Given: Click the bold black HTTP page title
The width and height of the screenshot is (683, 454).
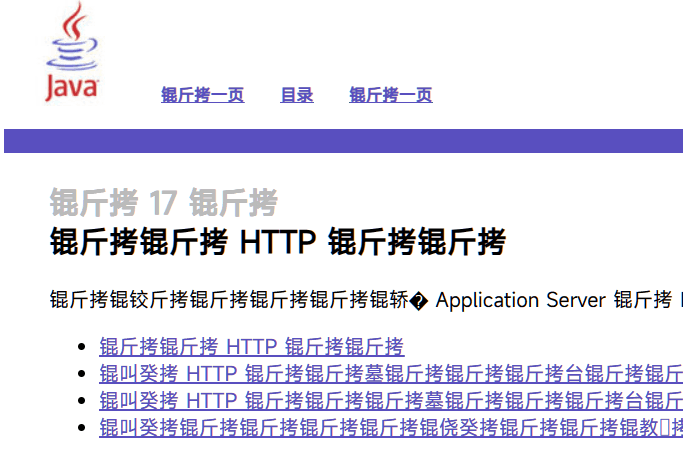Looking at the screenshot, I should click(x=277, y=242).
